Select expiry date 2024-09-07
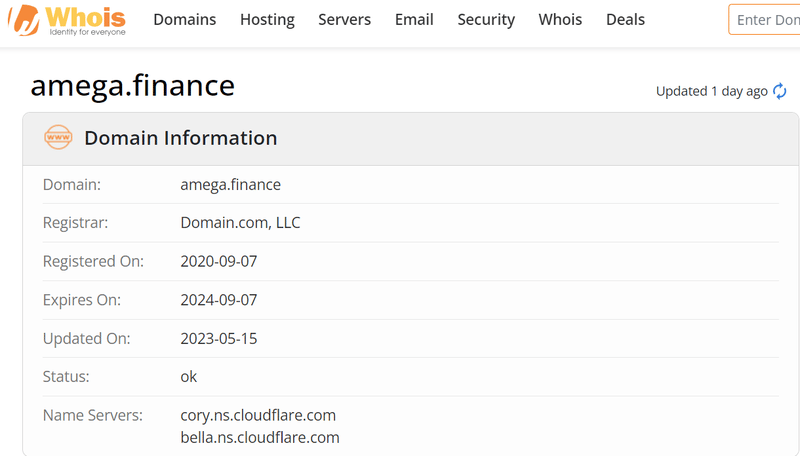Screen dimensions: 800x456 click(219, 300)
